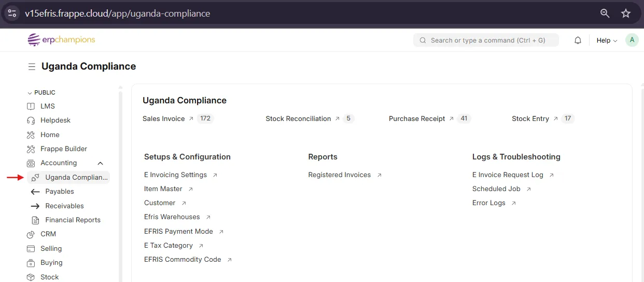Click the Stock Reconciliation count badge 5
The image size is (644, 282).
tap(348, 119)
